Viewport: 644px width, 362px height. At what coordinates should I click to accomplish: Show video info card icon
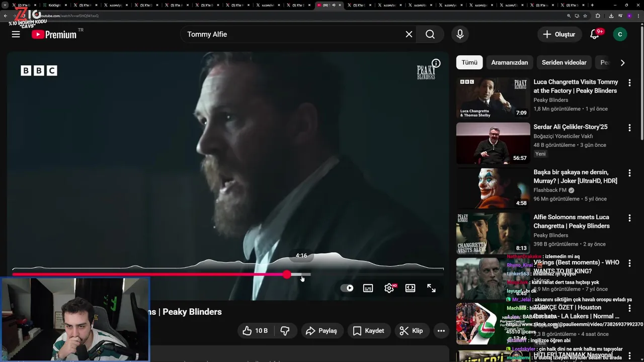pos(436,63)
